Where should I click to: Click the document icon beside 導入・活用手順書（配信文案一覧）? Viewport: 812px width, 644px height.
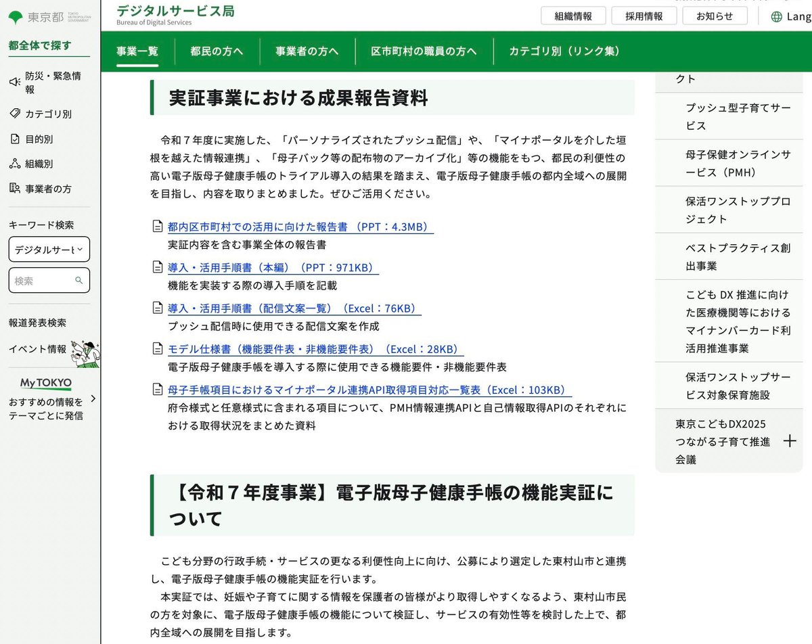pyautogui.click(x=157, y=308)
